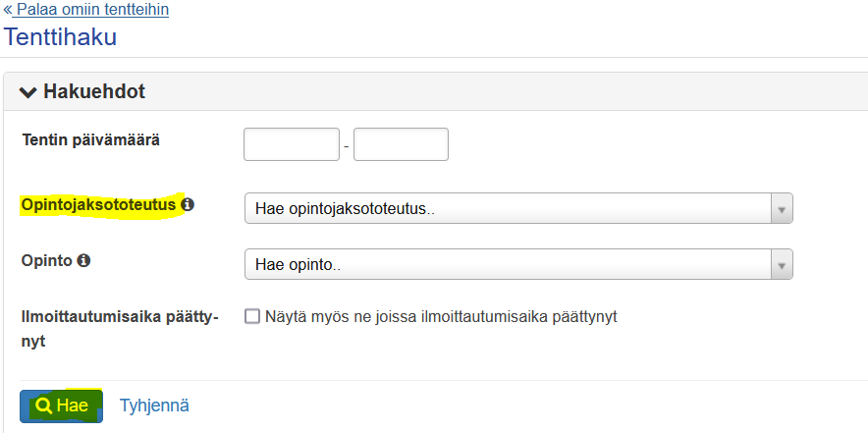Click the info icon next to Opinto label
The image size is (868, 433).
tap(84, 261)
